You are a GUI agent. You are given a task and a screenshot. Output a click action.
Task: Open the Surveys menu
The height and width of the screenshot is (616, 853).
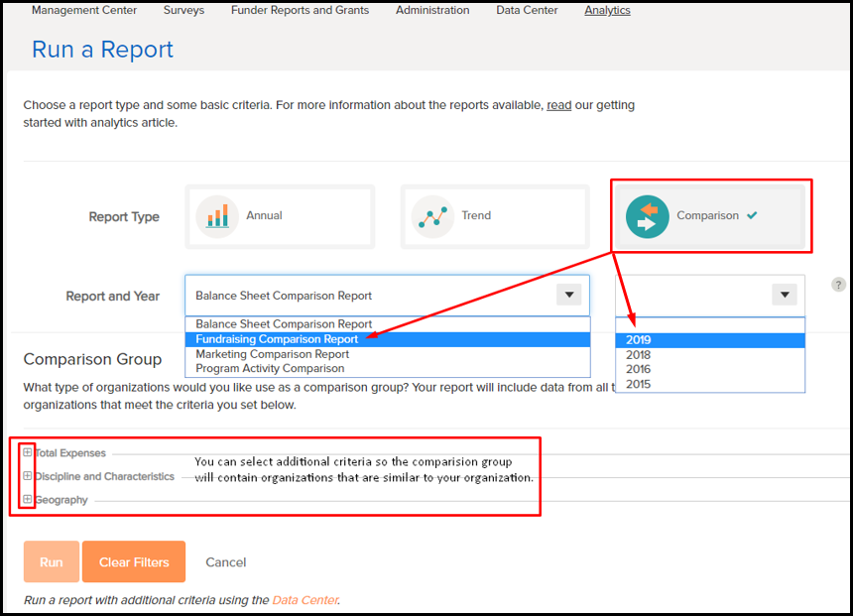[x=183, y=10]
